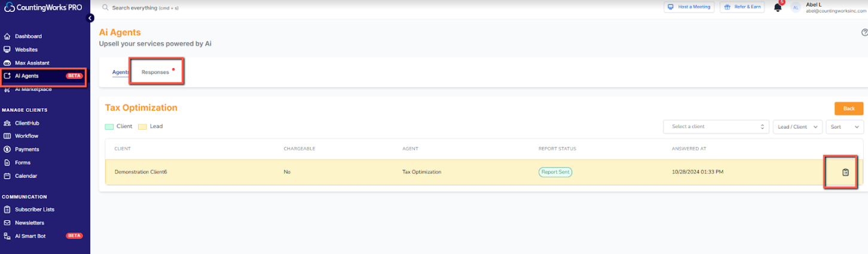Open the Select a client dropdown
The width and height of the screenshot is (868, 254).
point(716,127)
